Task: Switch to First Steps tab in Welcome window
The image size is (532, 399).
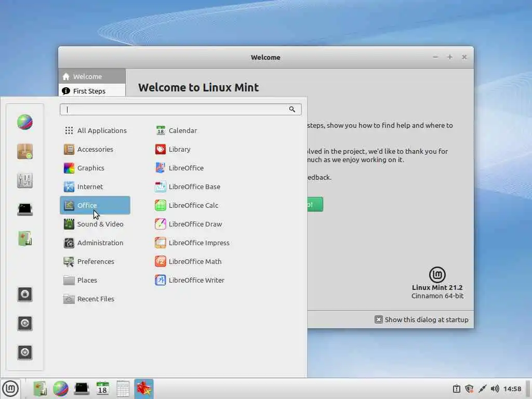Action: (92, 91)
